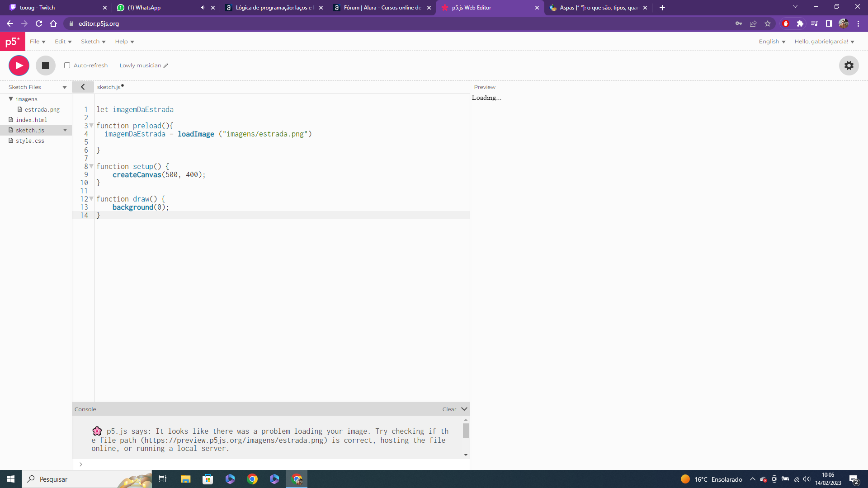
Task: Fold the draw function at line 12
Action: 91,199
